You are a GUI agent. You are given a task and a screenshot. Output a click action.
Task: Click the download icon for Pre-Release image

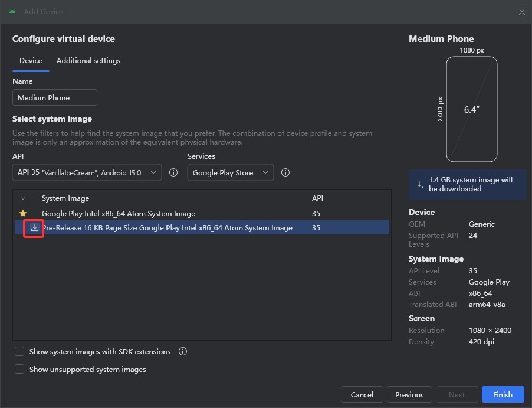tap(35, 227)
